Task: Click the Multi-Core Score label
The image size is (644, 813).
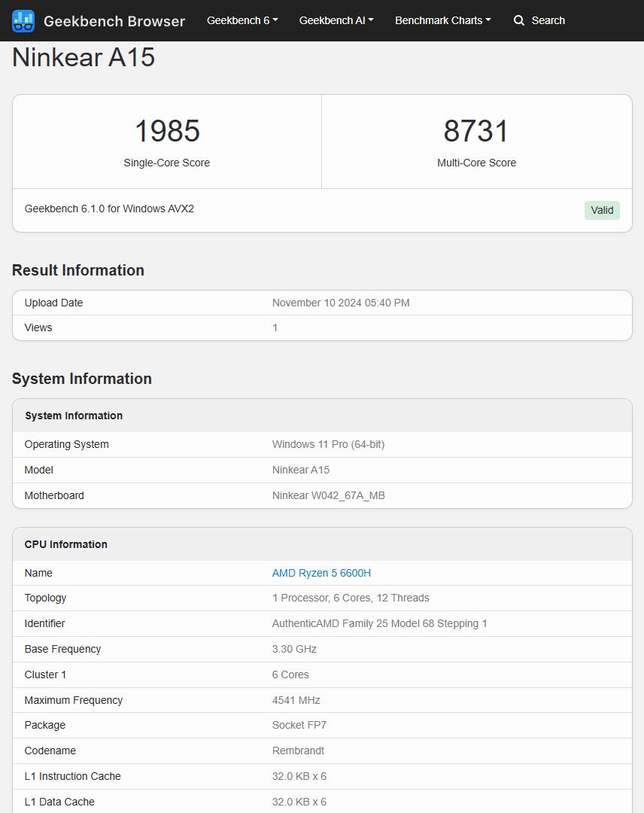Action: point(477,163)
